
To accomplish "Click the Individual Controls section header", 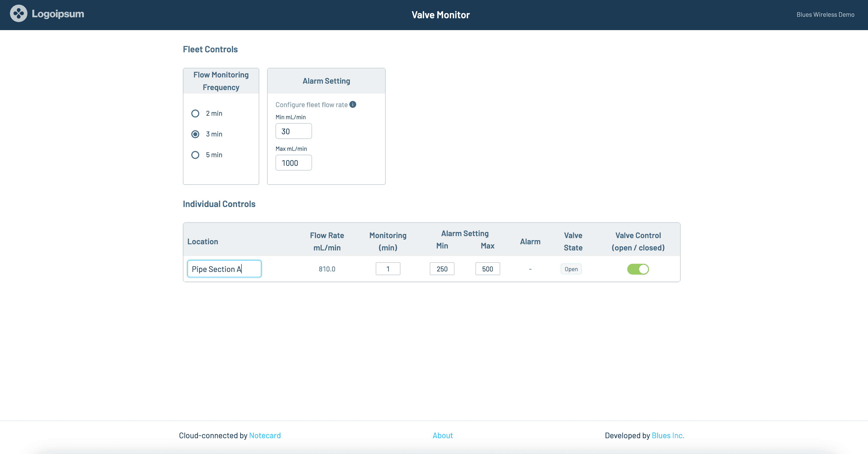I will click(219, 204).
